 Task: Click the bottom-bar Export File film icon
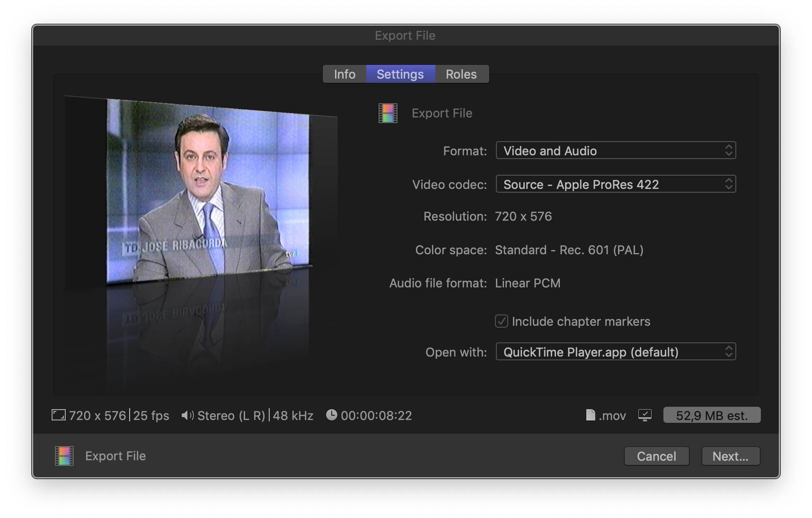pos(64,456)
